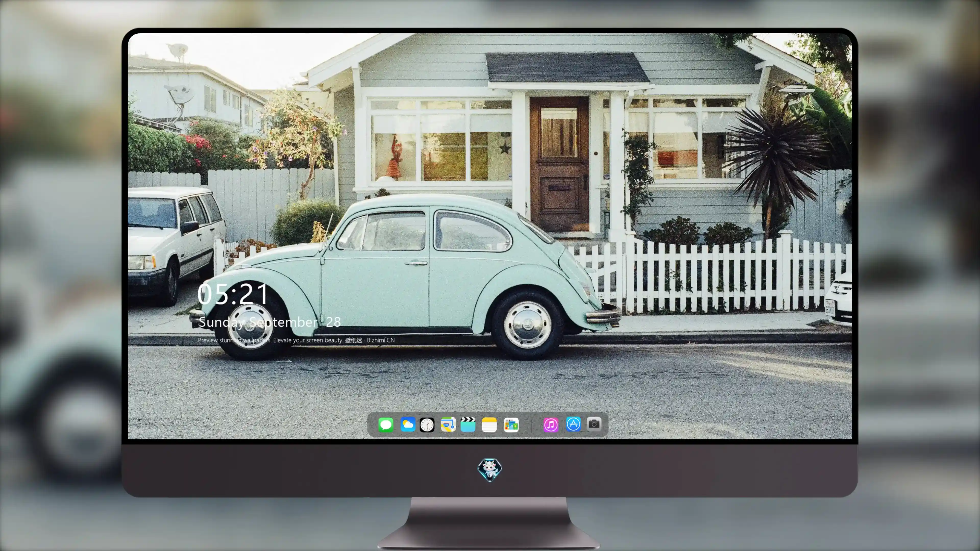This screenshot has height=551, width=980.
Task: Launch the Videos clapperboard app in dock
Action: coord(468,424)
